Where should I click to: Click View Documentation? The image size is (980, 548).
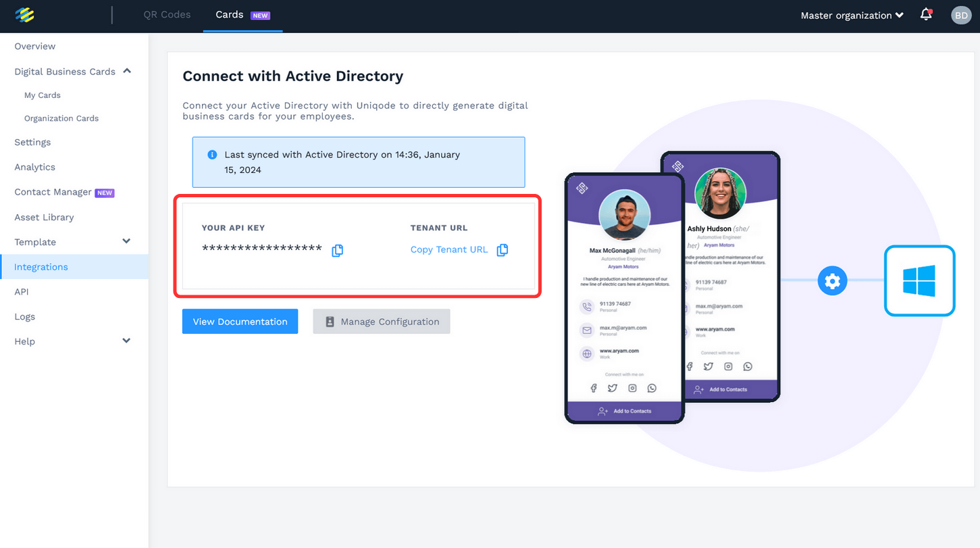click(x=240, y=321)
